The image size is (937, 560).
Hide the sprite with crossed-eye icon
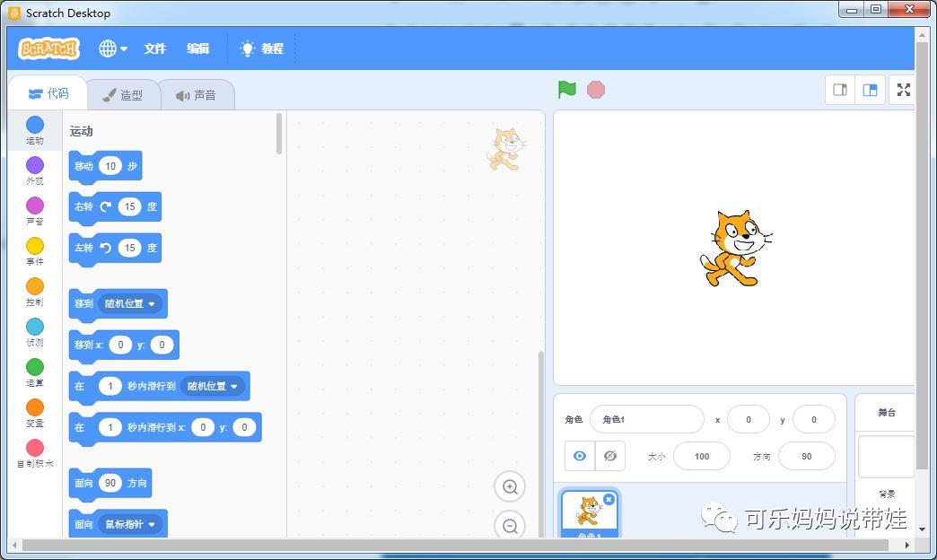[x=610, y=456]
